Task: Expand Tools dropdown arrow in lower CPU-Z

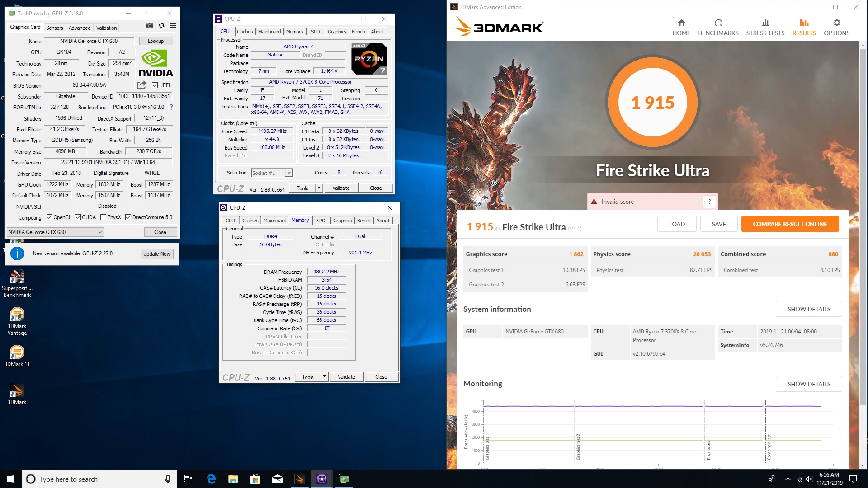Action: (x=324, y=377)
